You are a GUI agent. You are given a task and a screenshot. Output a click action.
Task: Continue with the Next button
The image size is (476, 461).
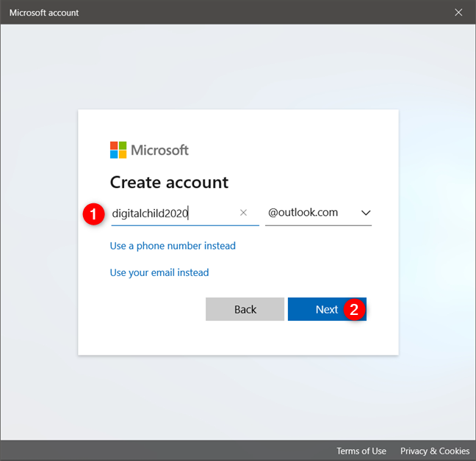click(x=327, y=309)
